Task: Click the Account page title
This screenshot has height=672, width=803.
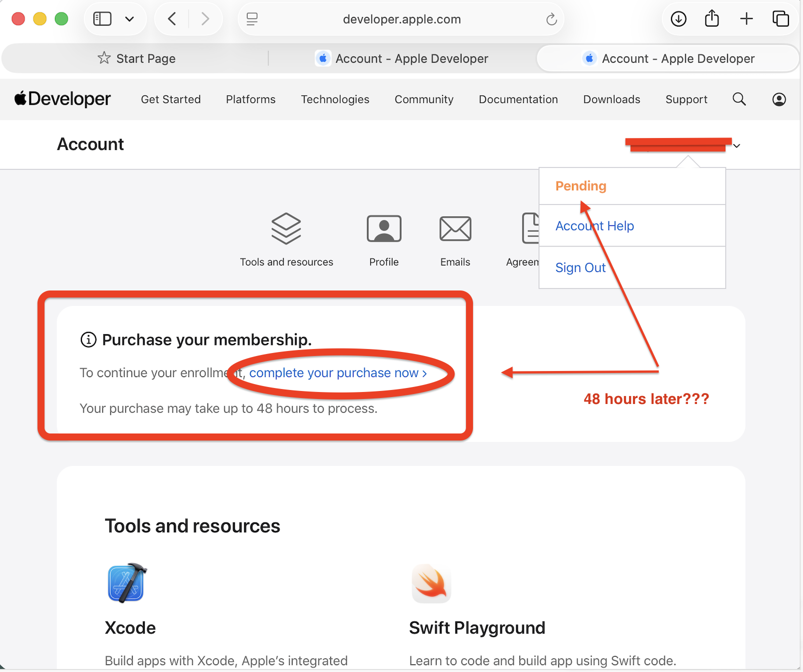Action: click(90, 144)
